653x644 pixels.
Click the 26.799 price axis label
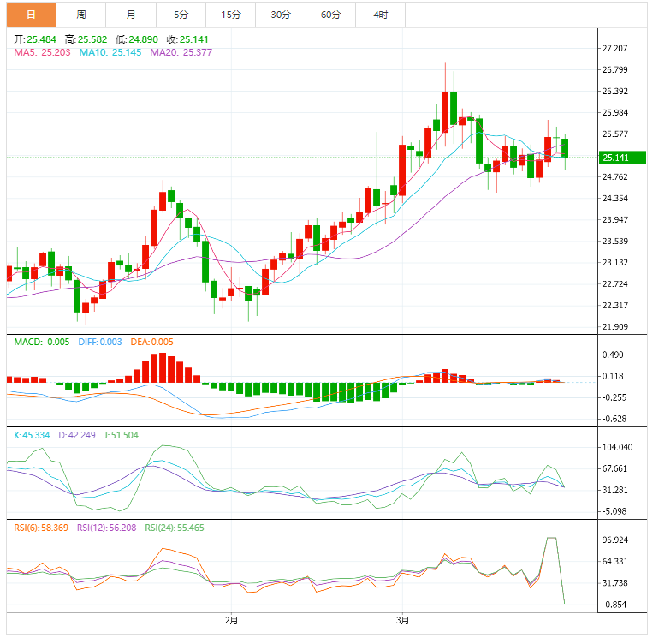click(615, 69)
